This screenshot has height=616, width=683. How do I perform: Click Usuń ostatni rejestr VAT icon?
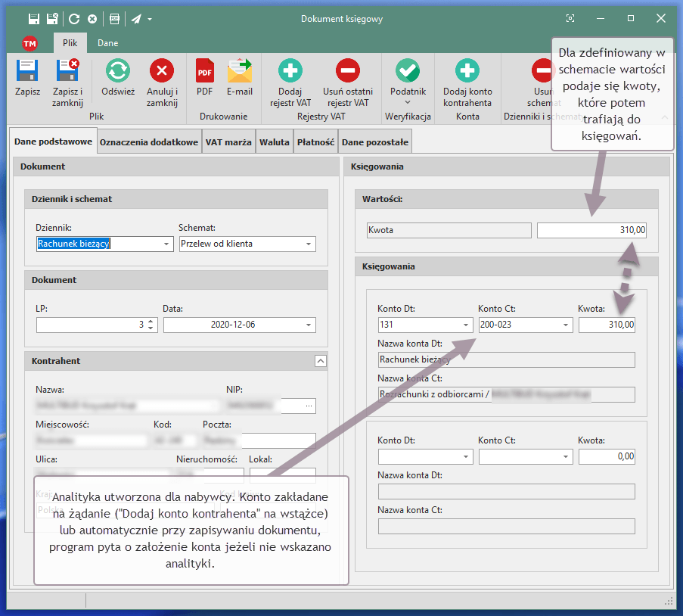pyautogui.click(x=348, y=72)
